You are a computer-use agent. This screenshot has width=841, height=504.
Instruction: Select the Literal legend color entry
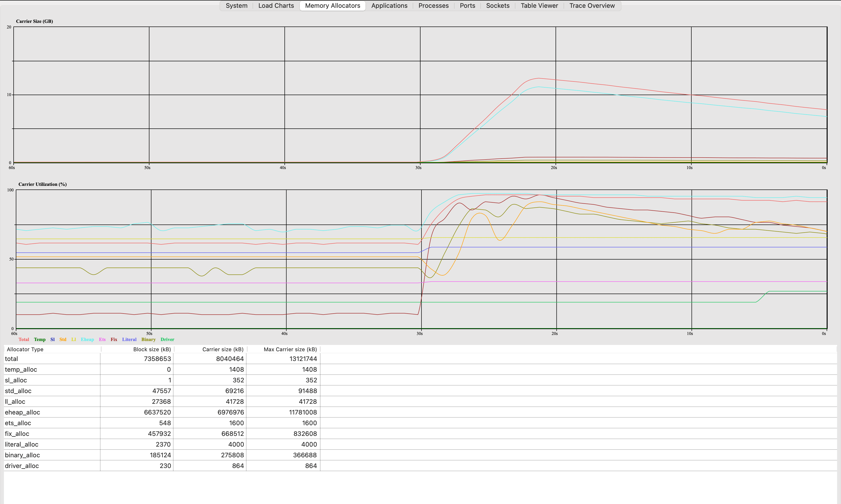tap(129, 339)
